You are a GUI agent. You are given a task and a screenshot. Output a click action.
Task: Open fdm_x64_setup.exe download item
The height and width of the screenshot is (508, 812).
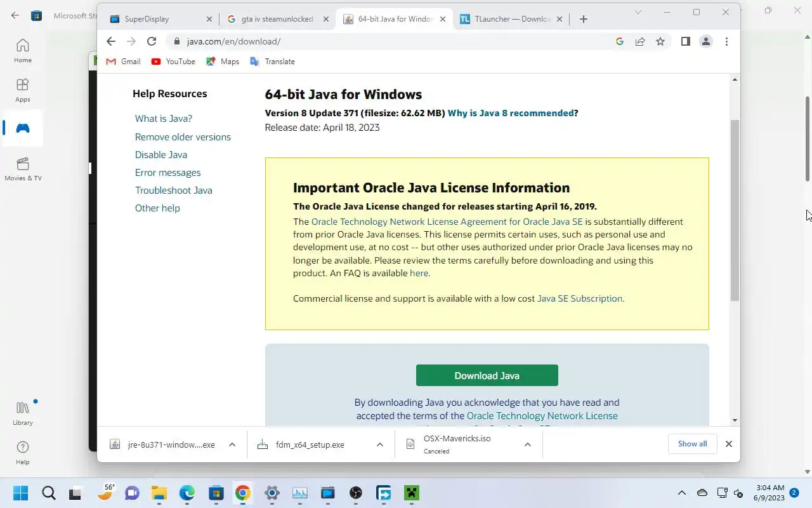click(x=310, y=444)
